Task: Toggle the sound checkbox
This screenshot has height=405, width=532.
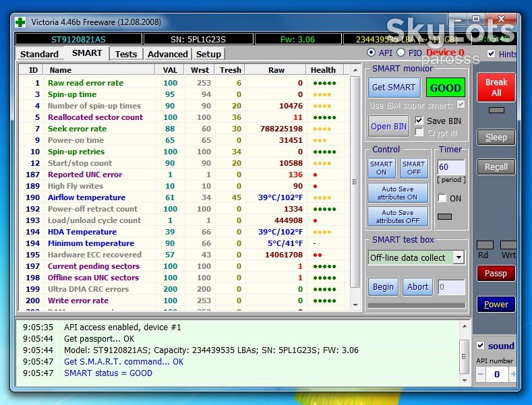Action: coord(481,345)
